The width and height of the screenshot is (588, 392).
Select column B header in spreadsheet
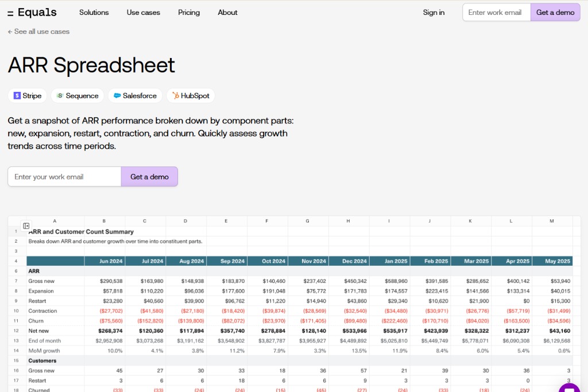[x=104, y=221]
